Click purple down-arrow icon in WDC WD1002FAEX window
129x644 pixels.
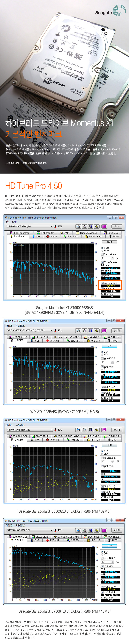click(104, 330)
